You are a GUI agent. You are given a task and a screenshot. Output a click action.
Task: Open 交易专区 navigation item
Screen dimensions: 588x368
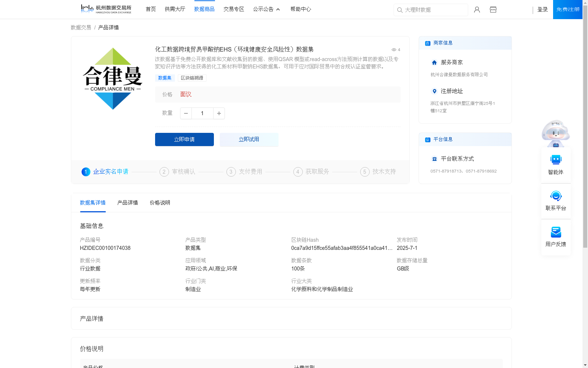(x=234, y=9)
